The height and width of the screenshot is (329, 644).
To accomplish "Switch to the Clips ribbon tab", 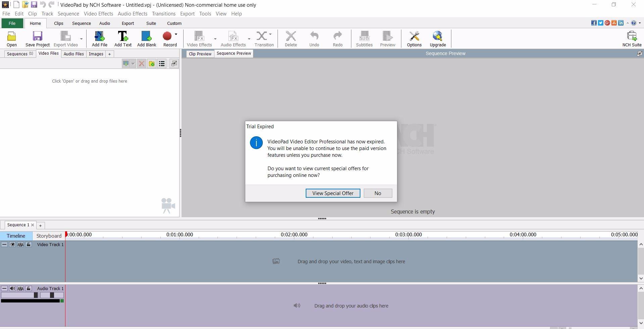I will click(x=58, y=23).
